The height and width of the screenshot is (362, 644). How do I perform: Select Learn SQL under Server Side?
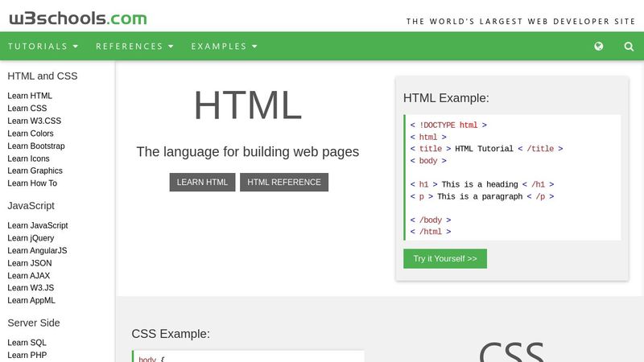point(27,343)
